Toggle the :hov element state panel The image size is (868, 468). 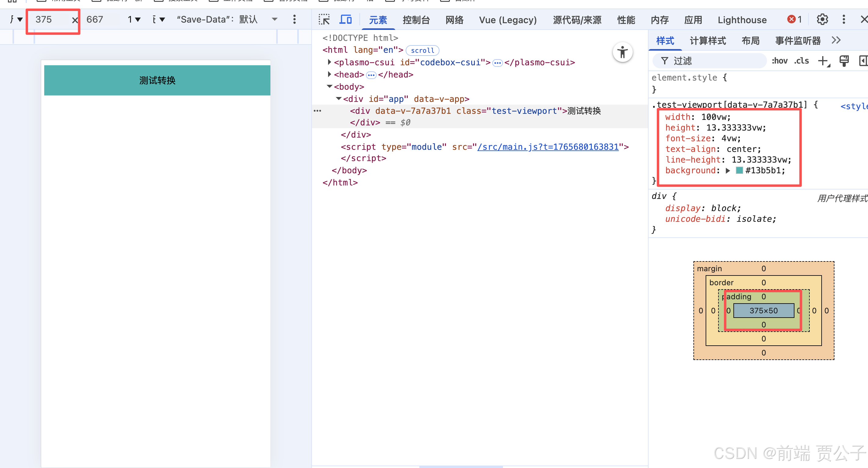[x=779, y=61]
